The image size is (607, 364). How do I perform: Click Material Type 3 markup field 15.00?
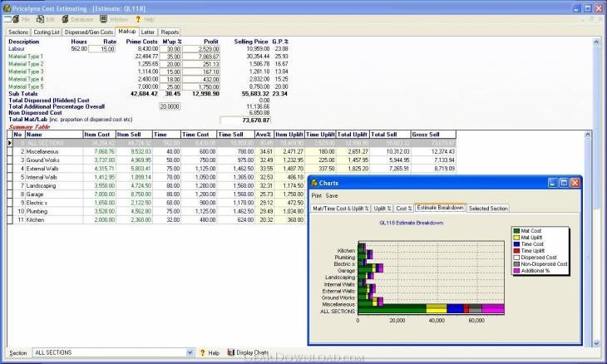click(x=170, y=71)
